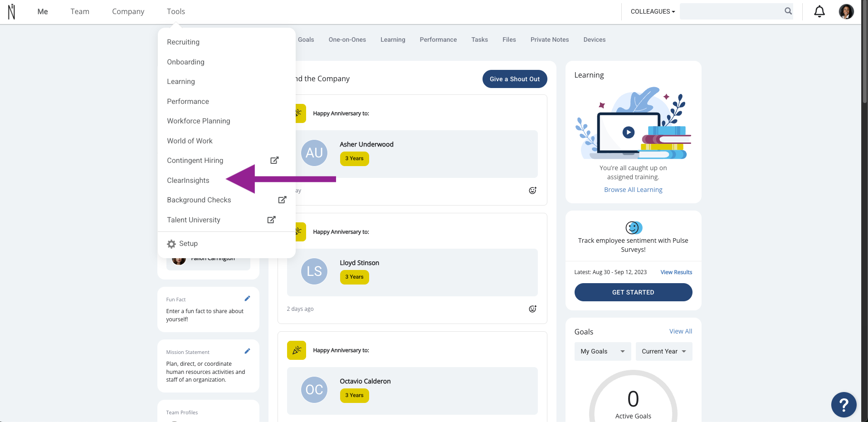Click View All in Goals
868x422 pixels.
point(681,331)
